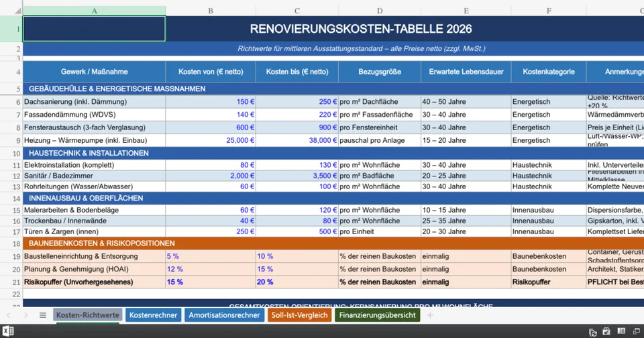Switch to the Kostenrechner sheet tab
The height and width of the screenshot is (338, 644).
click(153, 315)
